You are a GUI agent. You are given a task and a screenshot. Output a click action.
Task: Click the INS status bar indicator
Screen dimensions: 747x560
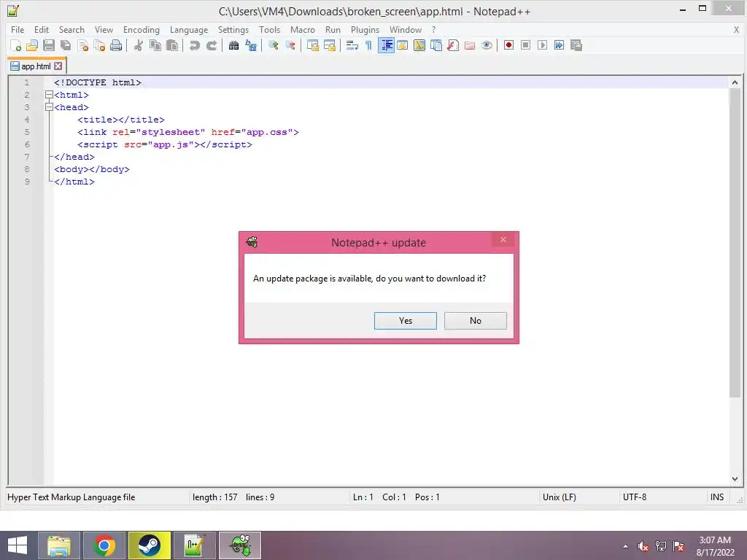[x=717, y=497]
